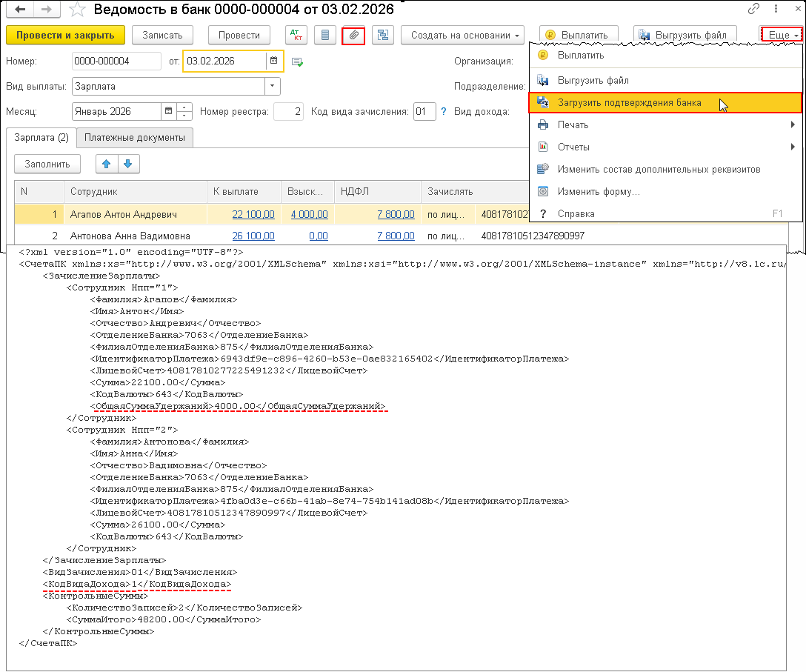The width and height of the screenshot is (806, 672).
Task: Open the 26 100,00 payout link
Action: [253, 236]
